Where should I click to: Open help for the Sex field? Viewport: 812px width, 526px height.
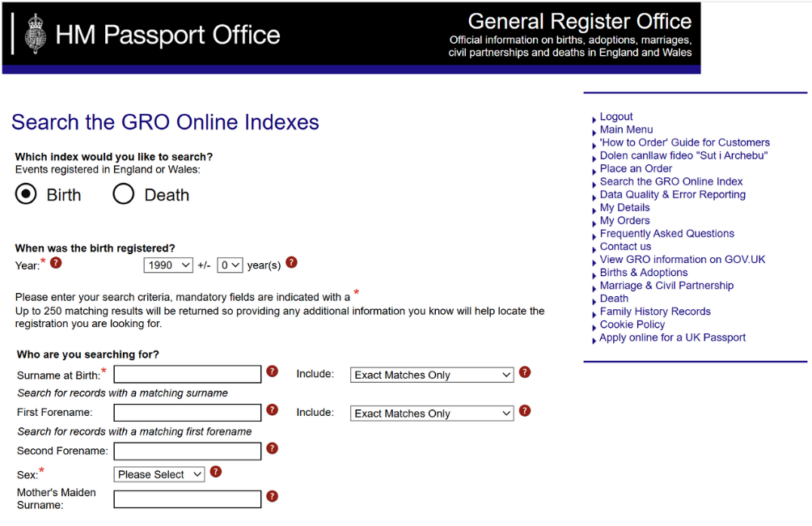coord(215,473)
